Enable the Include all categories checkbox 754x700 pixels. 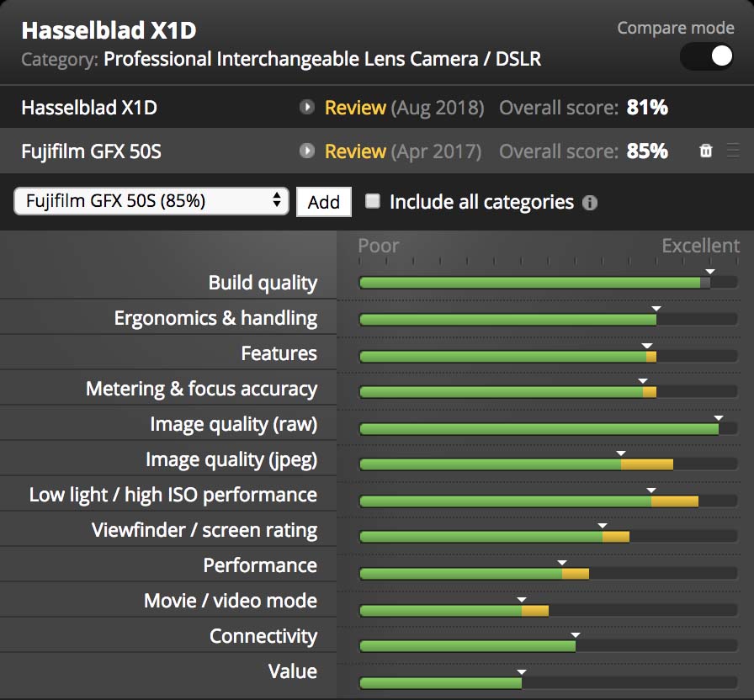click(373, 201)
